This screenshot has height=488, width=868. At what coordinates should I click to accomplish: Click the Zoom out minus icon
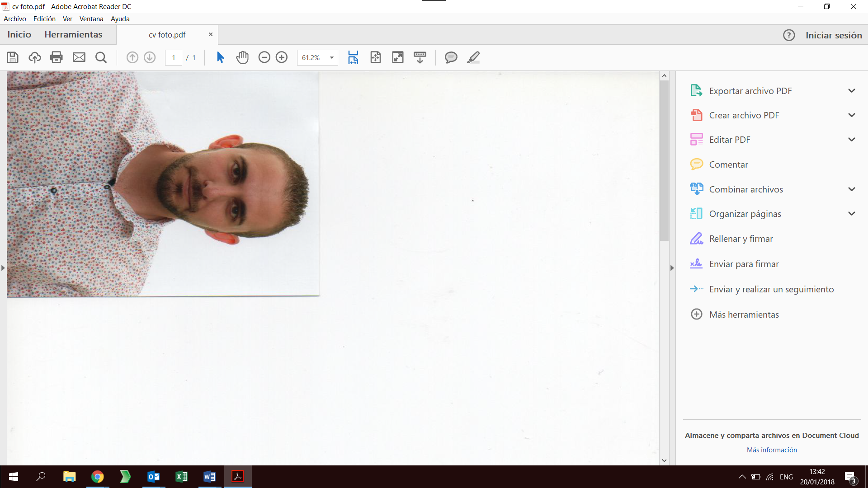pyautogui.click(x=264, y=57)
